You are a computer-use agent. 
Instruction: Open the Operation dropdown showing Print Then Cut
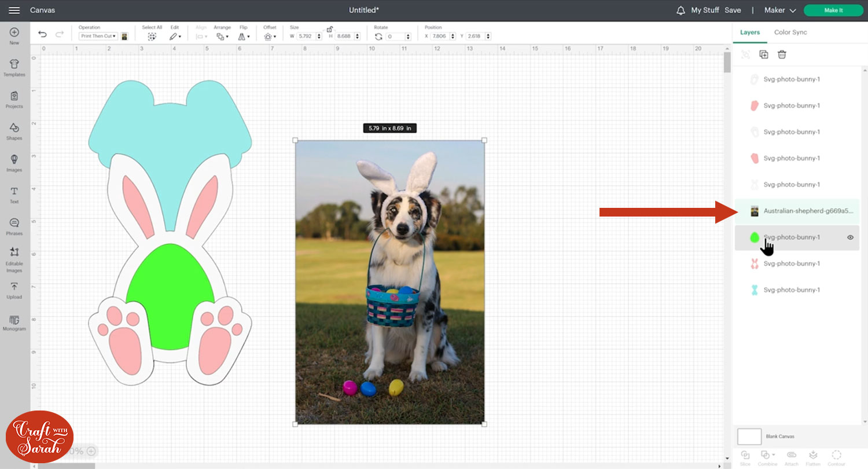[98, 36]
